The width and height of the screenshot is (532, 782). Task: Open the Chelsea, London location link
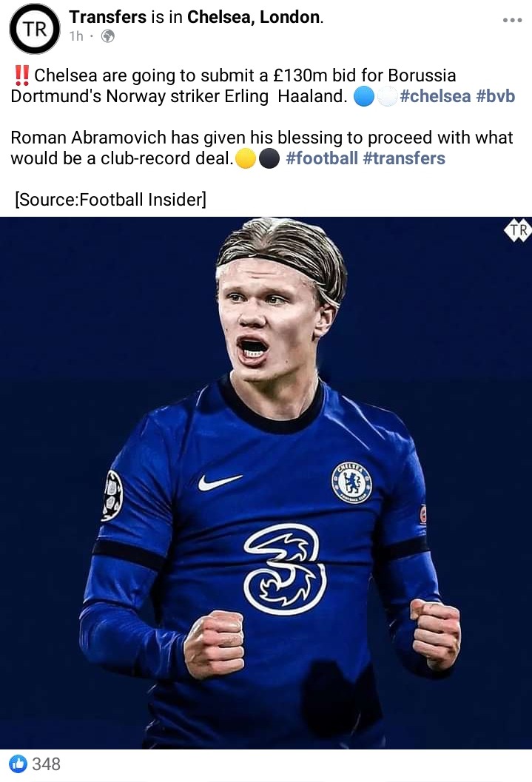point(254,17)
